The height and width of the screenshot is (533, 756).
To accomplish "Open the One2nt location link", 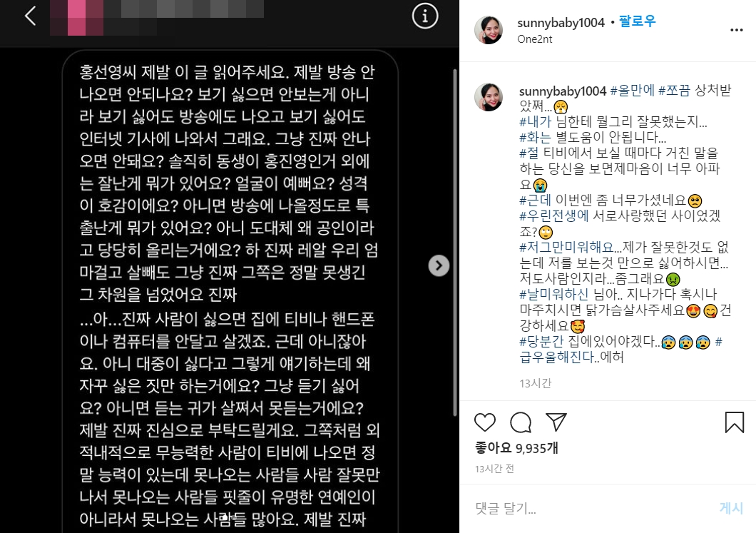I will click(x=535, y=39).
